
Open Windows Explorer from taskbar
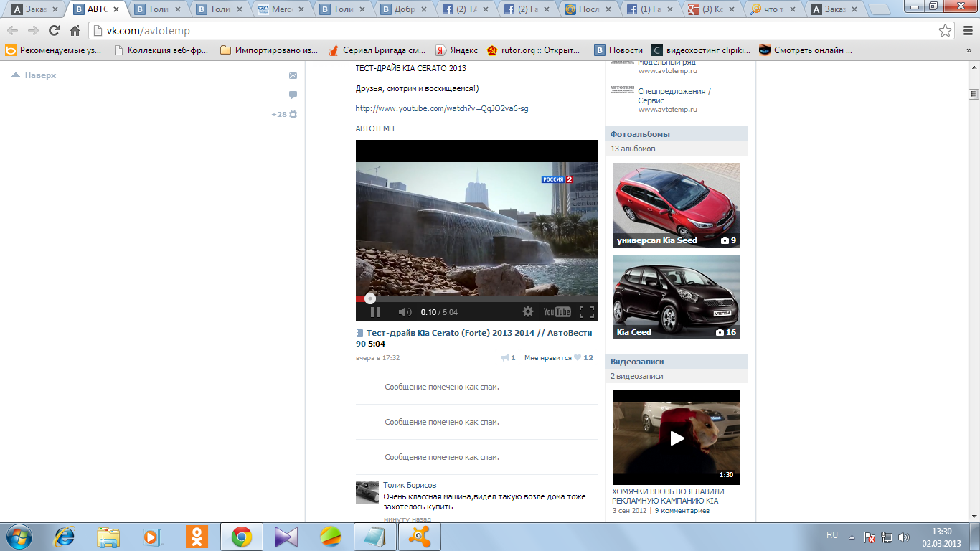coord(109,537)
